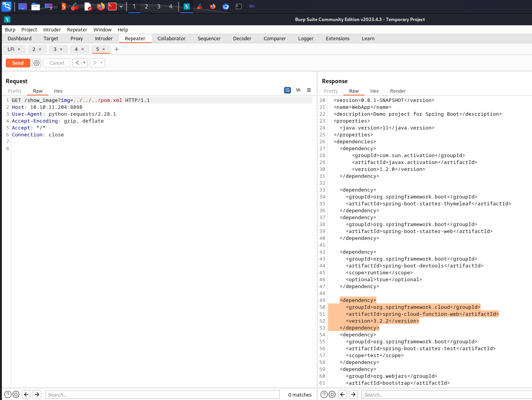Go back to previous request in history
This screenshot has height=400, width=532.
(77, 63)
